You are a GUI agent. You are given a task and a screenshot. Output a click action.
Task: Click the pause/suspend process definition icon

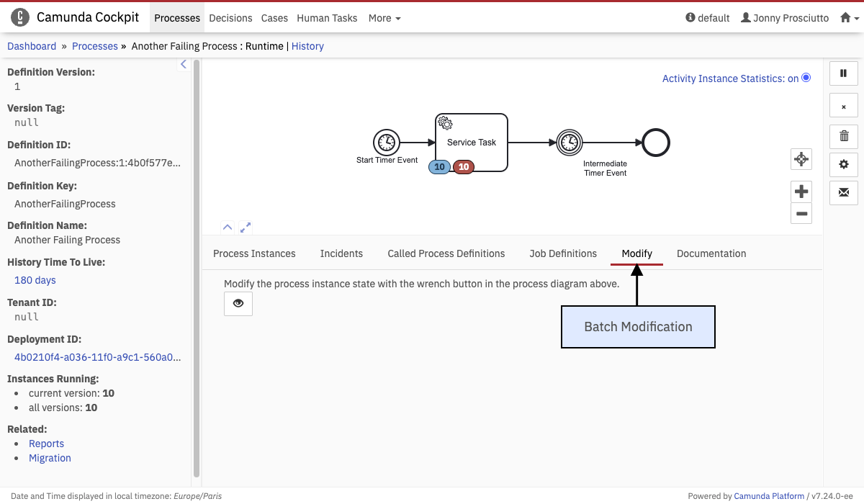[x=843, y=73]
